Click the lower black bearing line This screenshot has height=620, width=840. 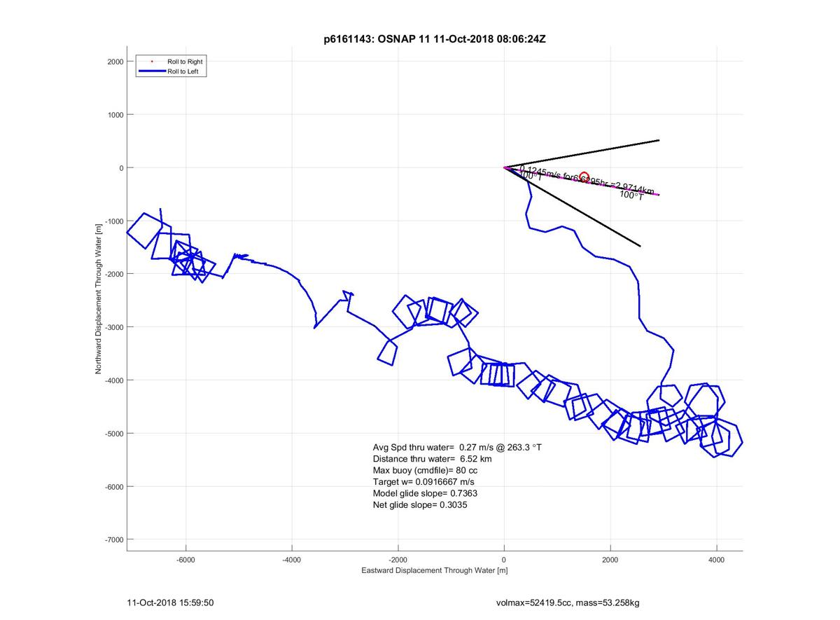[x=573, y=207]
